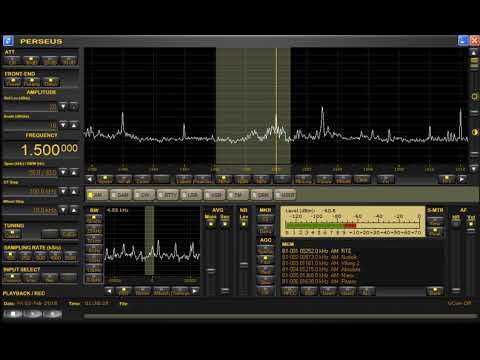Increase the Wheel Step value

pos(74,210)
